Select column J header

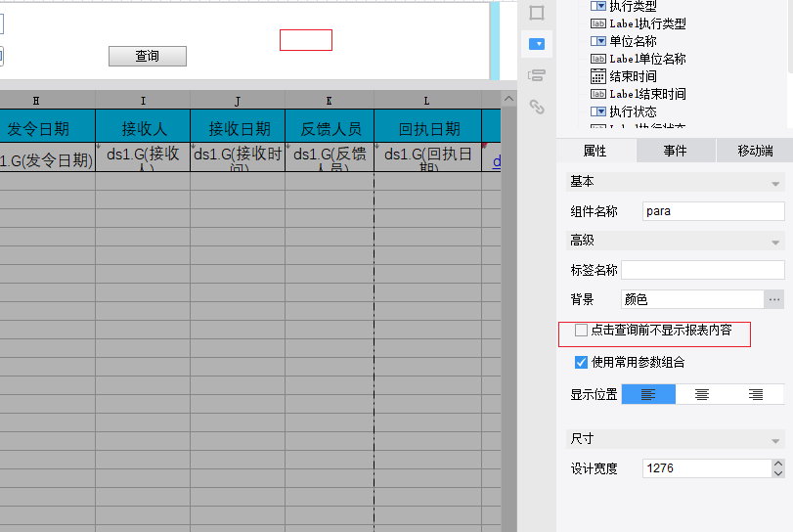(x=238, y=101)
